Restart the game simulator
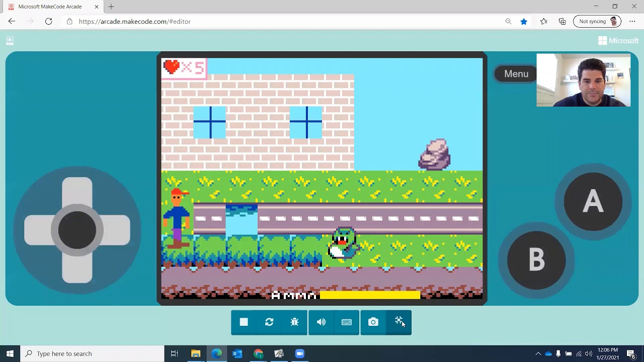 [269, 322]
